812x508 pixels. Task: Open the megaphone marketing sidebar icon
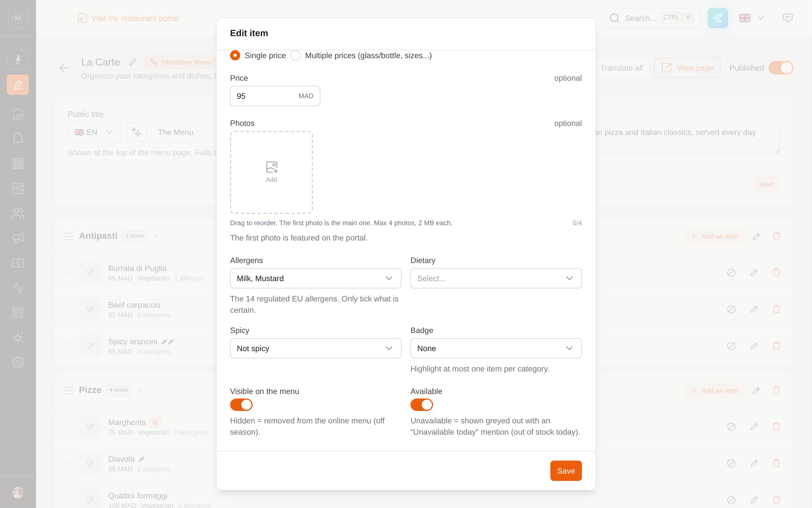point(18,238)
